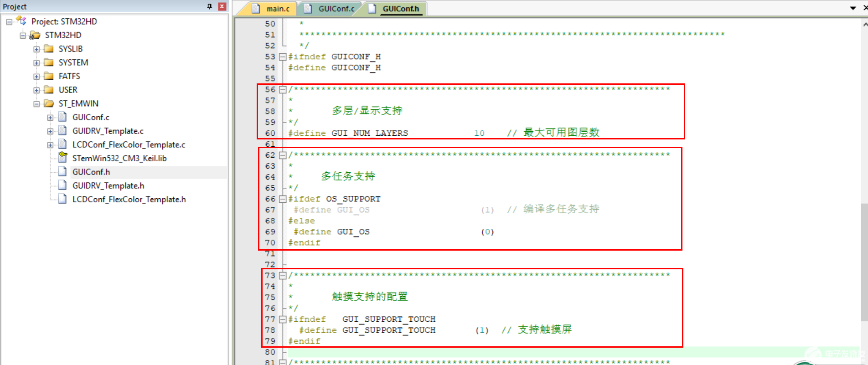868x365 pixels.
Task: Click the ST_EMWIN open folder icon
Action: [x=49, y=103]
